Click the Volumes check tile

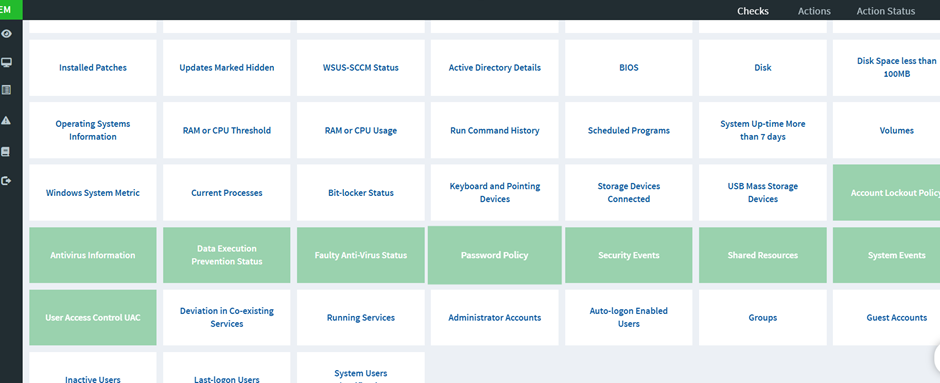tap(887, 130)
